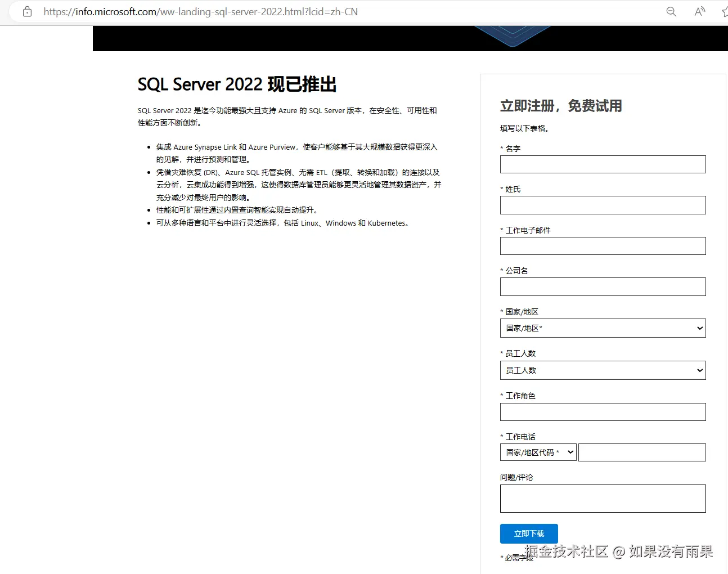Click the bullet mentioning Linux、Windows 和 Kubernetes
The height and width of the screenshot is (574, 728).
[x=284, y=223]
